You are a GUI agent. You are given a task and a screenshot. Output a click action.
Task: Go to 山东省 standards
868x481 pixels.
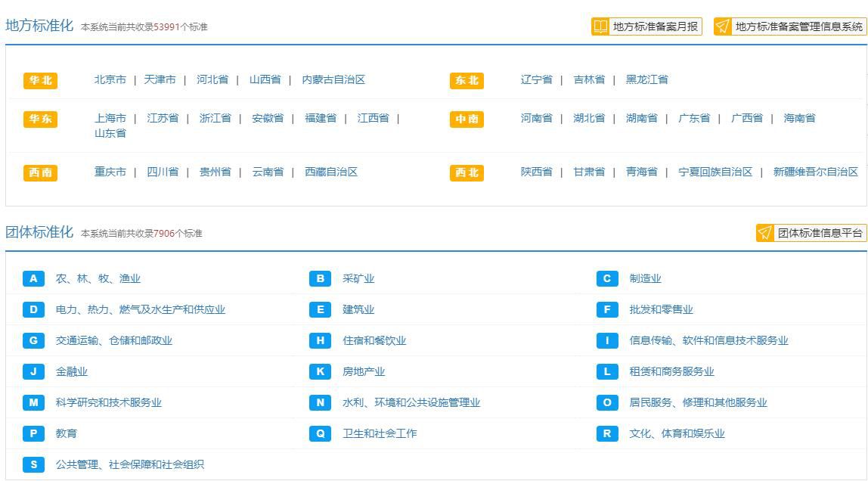(110, 133)
